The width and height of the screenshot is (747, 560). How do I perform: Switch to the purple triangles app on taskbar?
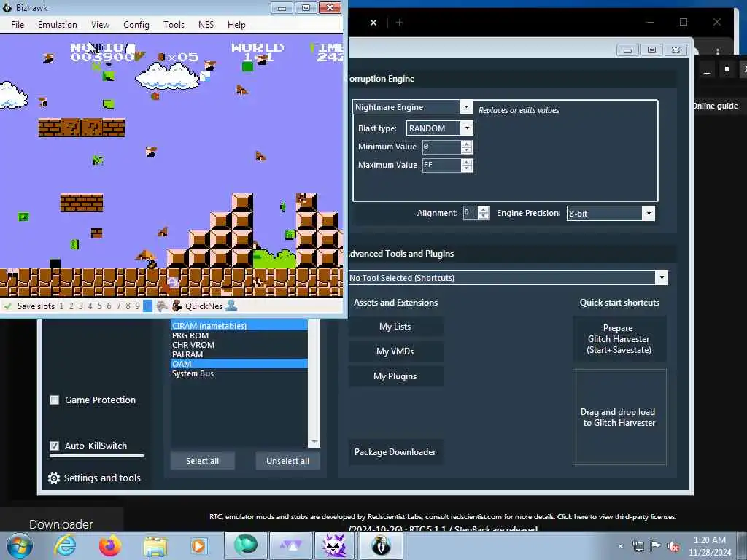point(290,545)
